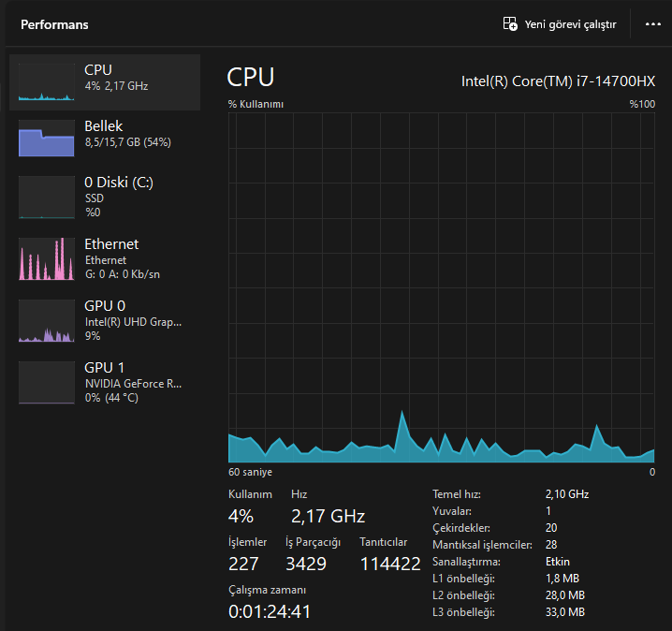672x631 pixels.
Task: Click the '60 saniye' time axis label
Action: coord(250,472)
